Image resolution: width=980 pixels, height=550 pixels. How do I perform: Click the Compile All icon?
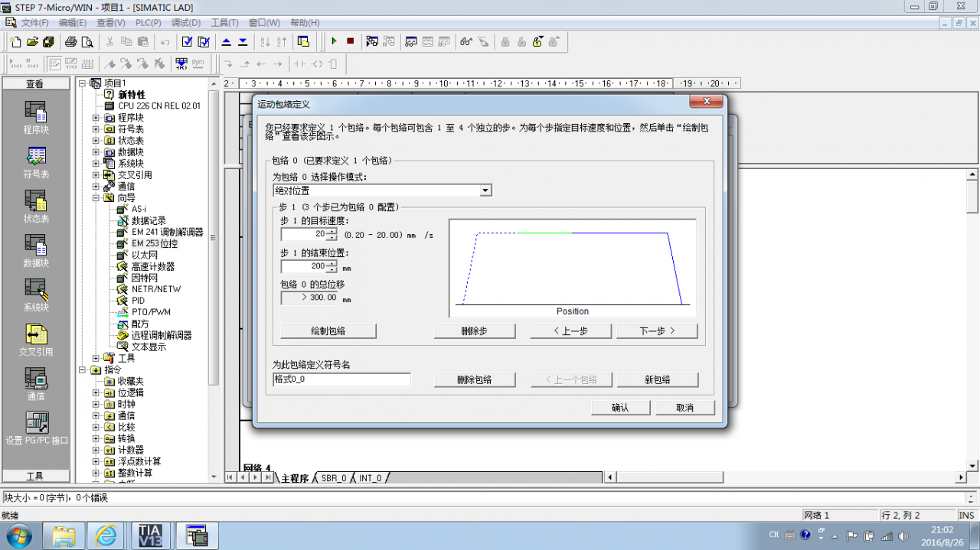click(x=204, y=41)
